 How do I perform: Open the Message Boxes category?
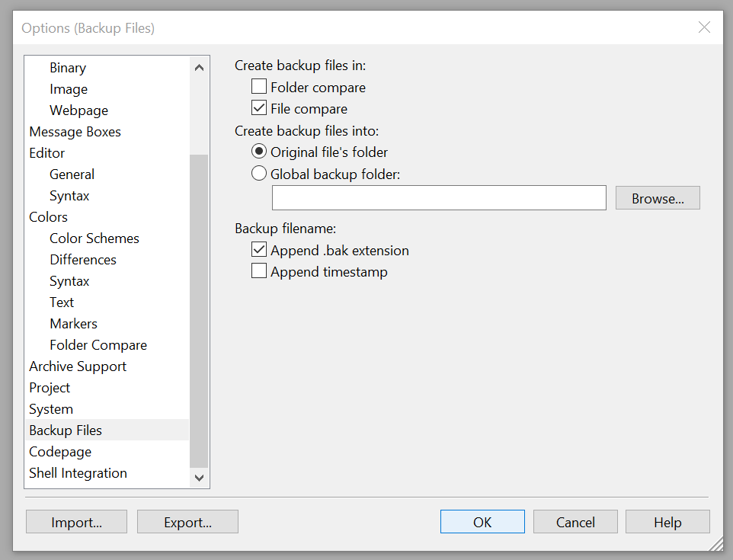coord(75,132)
